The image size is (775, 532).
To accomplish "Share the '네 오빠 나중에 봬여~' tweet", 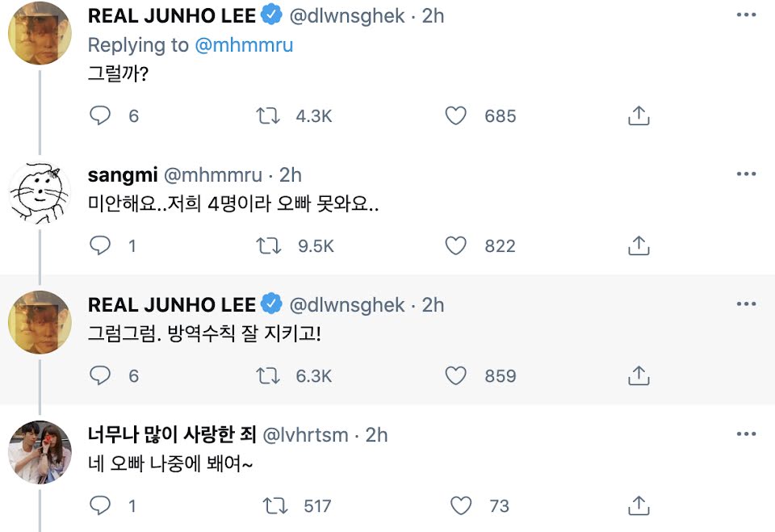I will 639,505.
